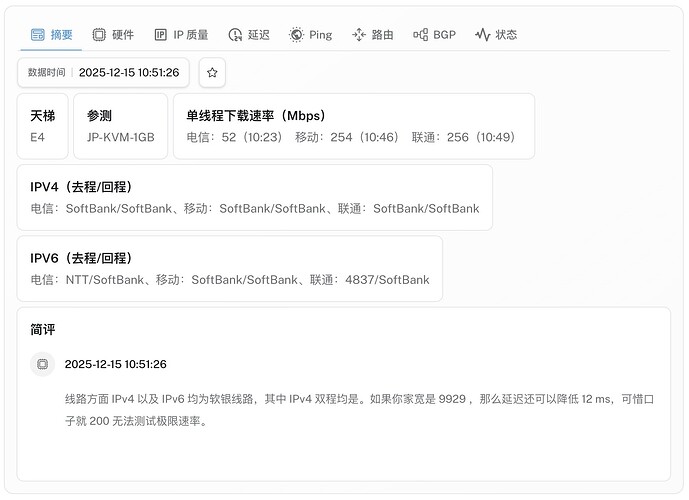Open the 摘要 summary tab

(51, 35)
